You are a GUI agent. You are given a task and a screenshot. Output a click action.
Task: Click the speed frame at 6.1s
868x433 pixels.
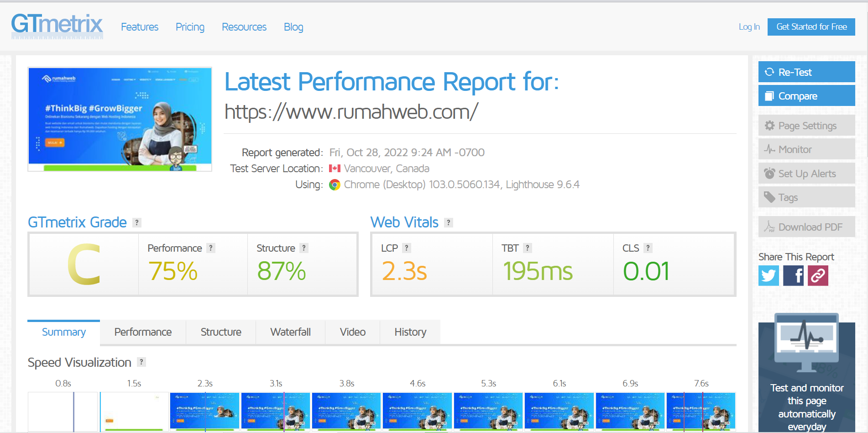coord(559,412)
